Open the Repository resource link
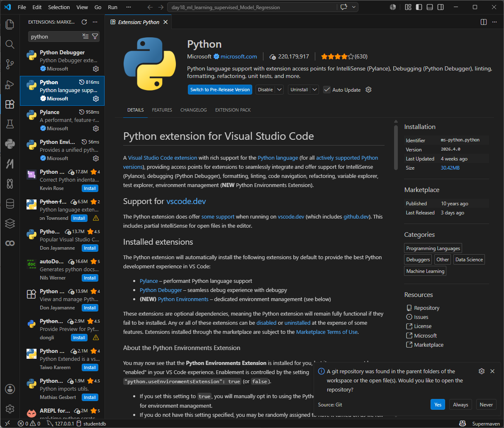The image size is (504, 428). click(426, 308)
